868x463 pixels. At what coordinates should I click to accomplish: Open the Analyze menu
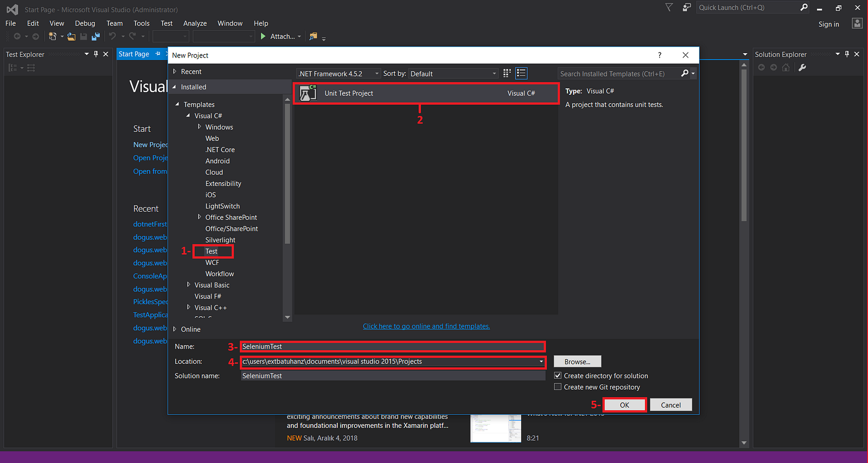point(195,23)
